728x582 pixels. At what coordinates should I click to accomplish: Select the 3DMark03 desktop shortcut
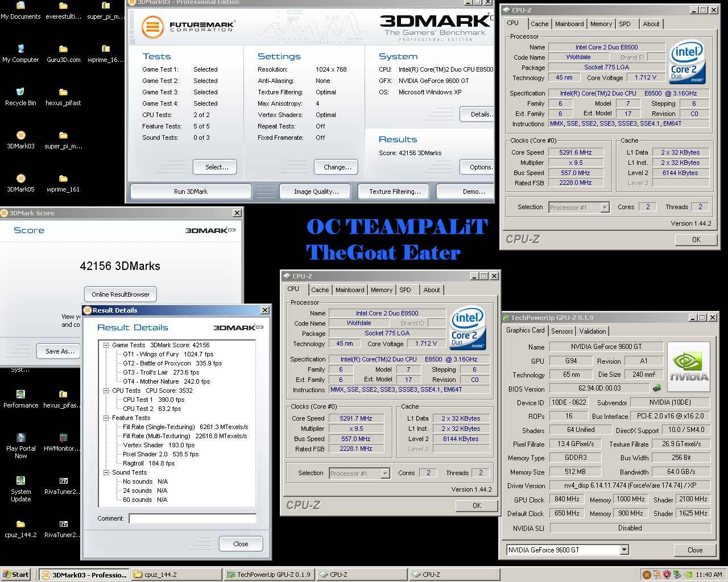coord(20,140)
